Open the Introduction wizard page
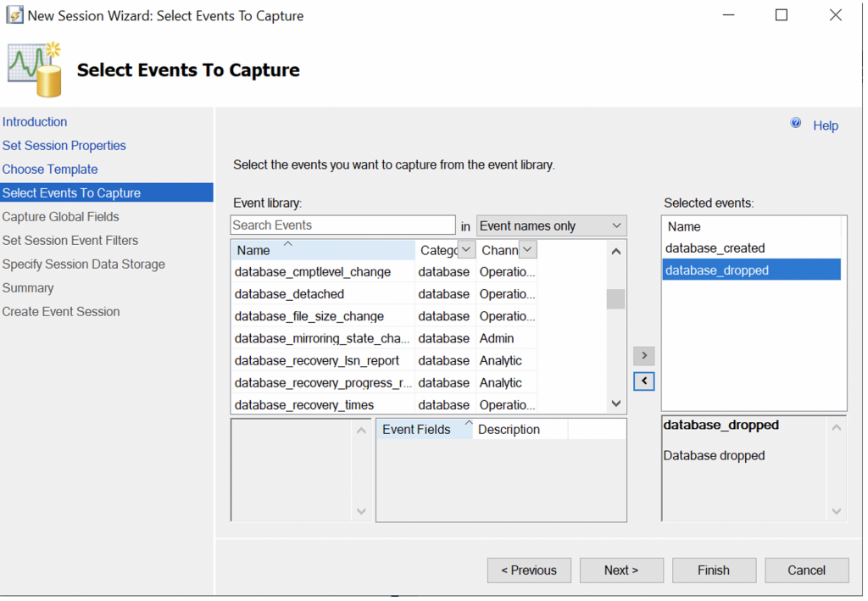 click(x=35, y=122)
